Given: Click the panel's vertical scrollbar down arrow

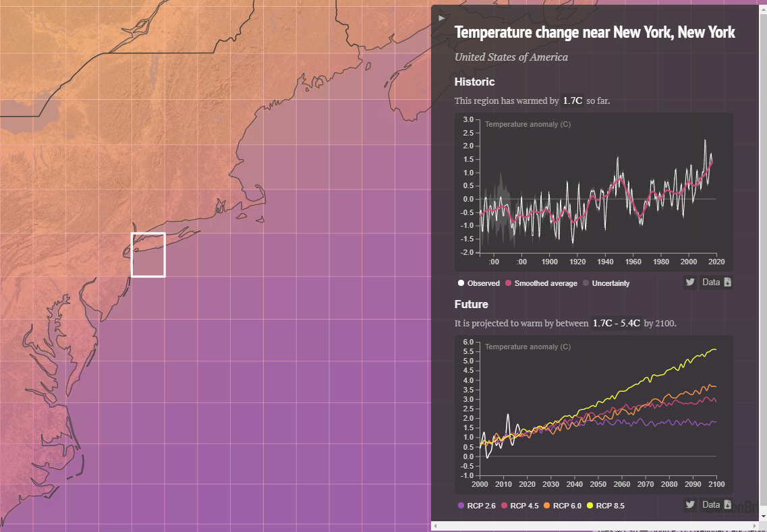Looking at the screenshot, I should click(763, 517).
